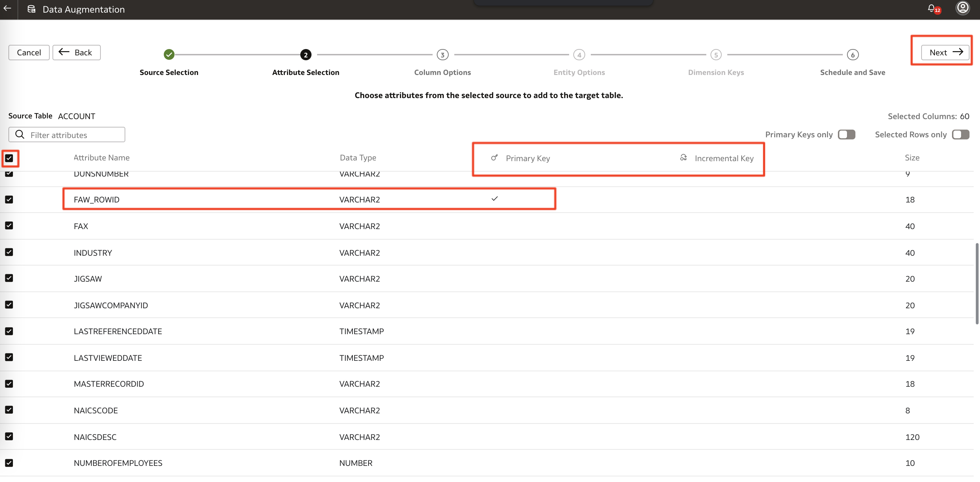
Task: Click the search magnifier in the filter box
Action: click(x=20, y=135)
